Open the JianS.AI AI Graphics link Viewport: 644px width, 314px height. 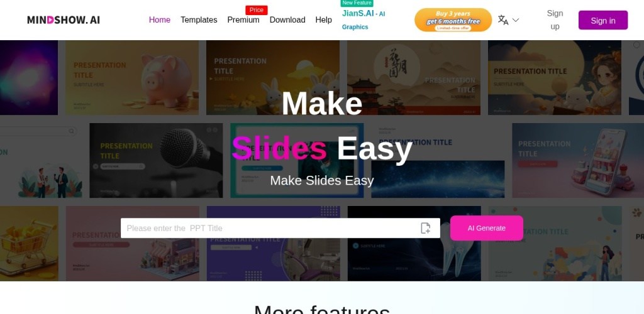click(x=364, y=19)
